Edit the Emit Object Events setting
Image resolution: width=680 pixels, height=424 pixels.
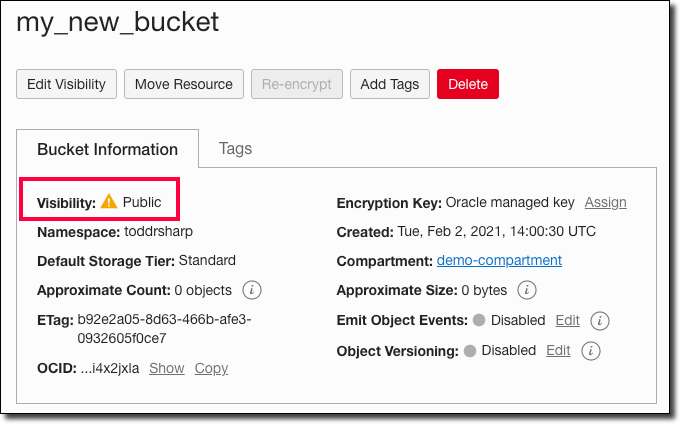click(x=567, y=321)
